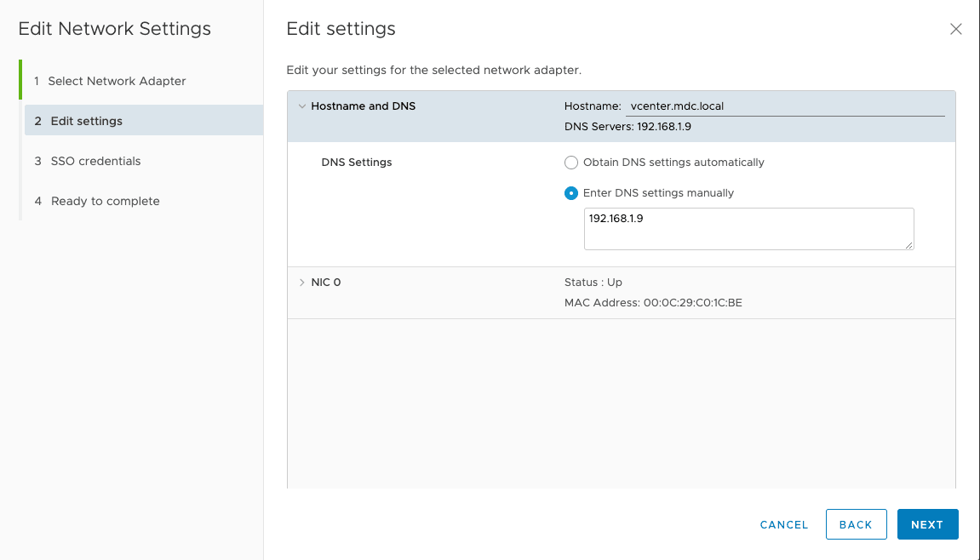
Task: Grab the DNS text area resize handle
Action: click(x=909, y=245)
